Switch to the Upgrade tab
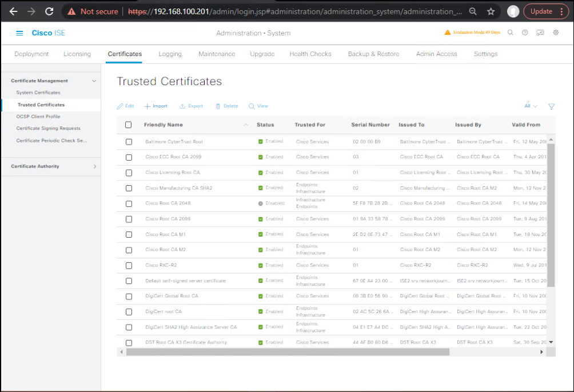This screenshot has height=392, width=574. point(262,54)
